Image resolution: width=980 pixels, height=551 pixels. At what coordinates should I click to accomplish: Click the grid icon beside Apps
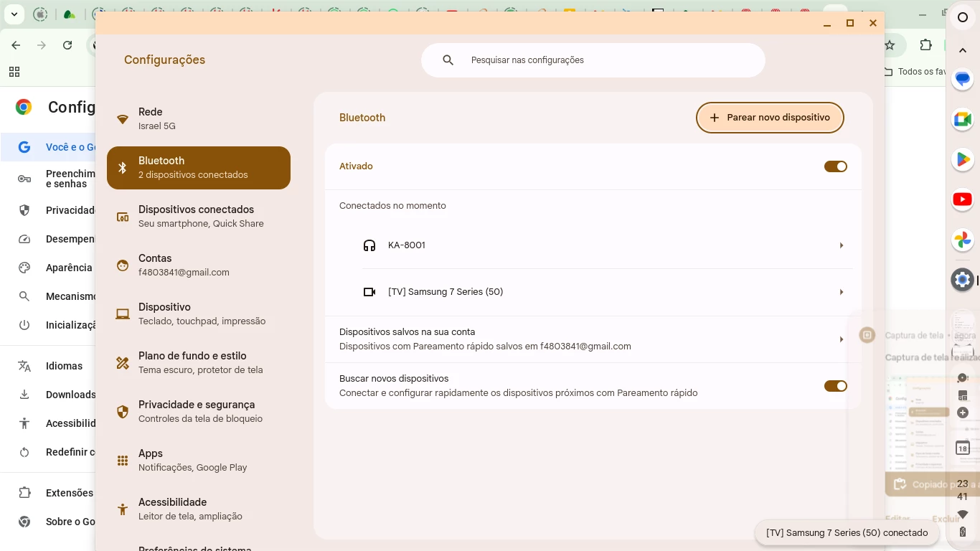point(123,461)
